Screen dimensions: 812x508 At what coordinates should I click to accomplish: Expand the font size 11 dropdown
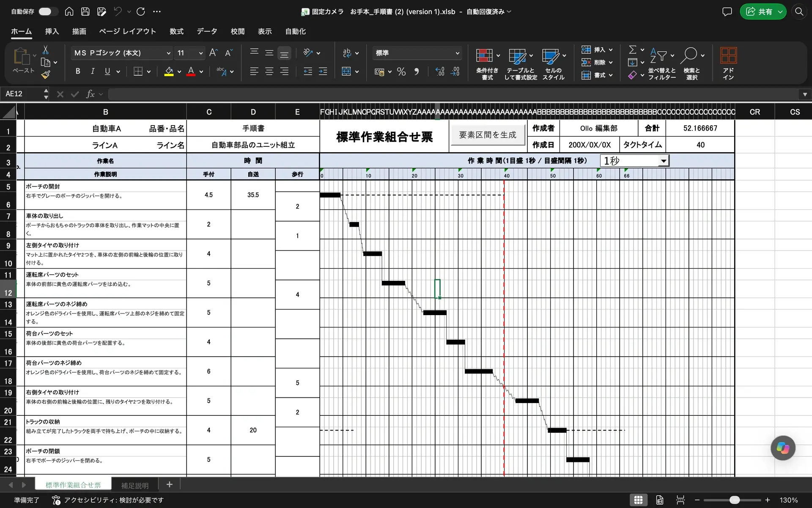(200, 53)
